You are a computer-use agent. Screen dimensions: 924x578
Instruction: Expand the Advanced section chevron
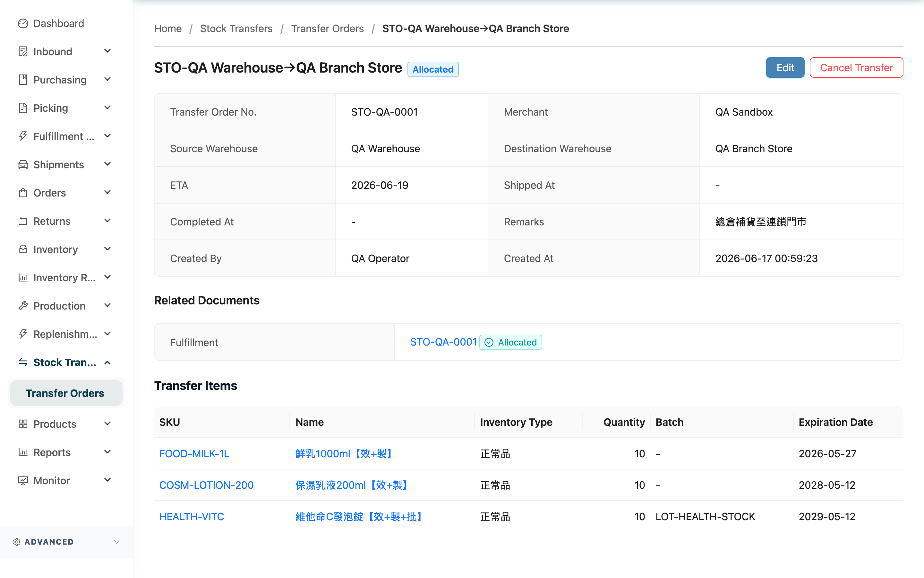[x=117, y=542]
